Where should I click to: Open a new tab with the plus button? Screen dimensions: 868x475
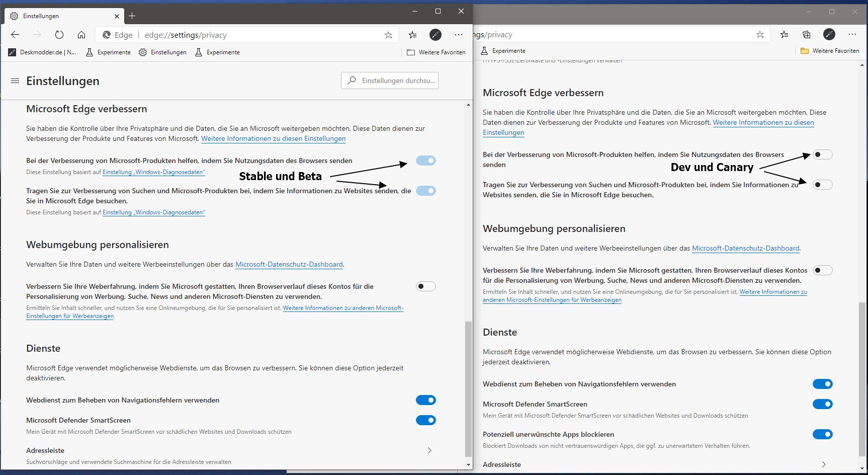tap(132, 16)
